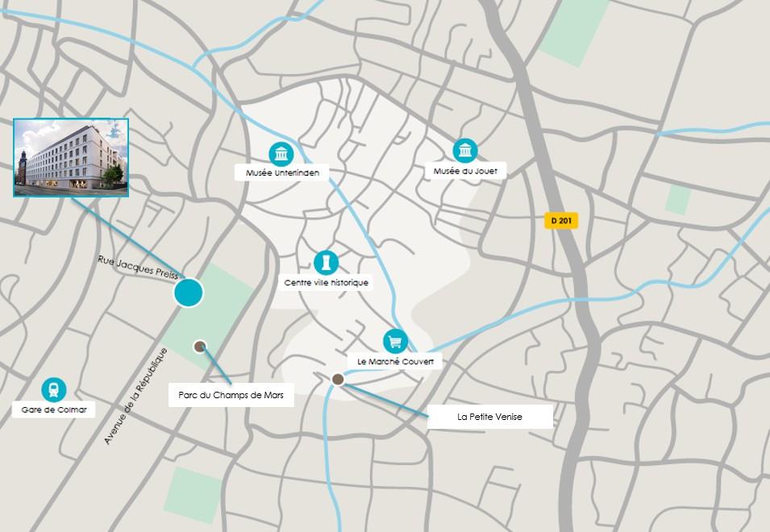The width and height of the screenshot is (770, 532).
Task: Open the hotel building photo thumbnail
Action: coord(71,157)
